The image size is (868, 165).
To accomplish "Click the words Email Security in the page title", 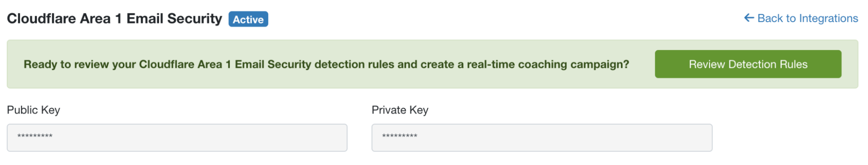I will tap(174, 19).
